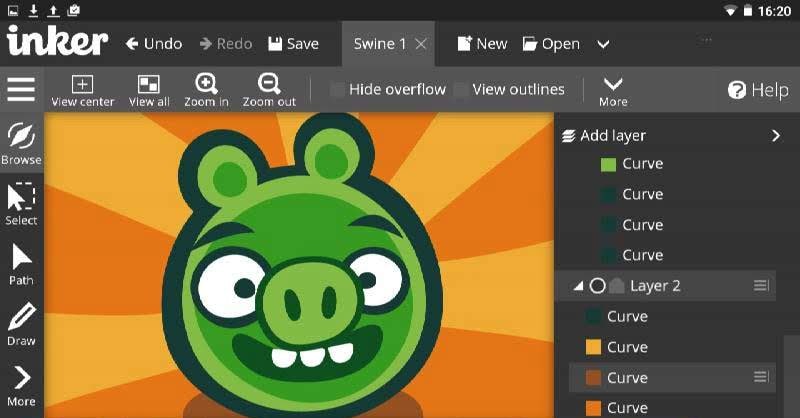Create a New document
The height and width of the screenshot is (418, 800).
(x=482, y=44)
